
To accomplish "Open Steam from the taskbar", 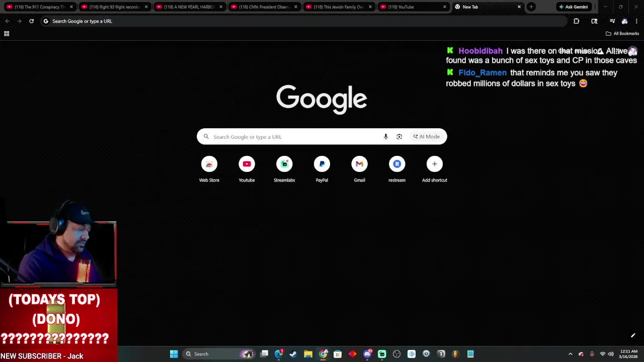I will pyautogui.click(x=293, y=354).
